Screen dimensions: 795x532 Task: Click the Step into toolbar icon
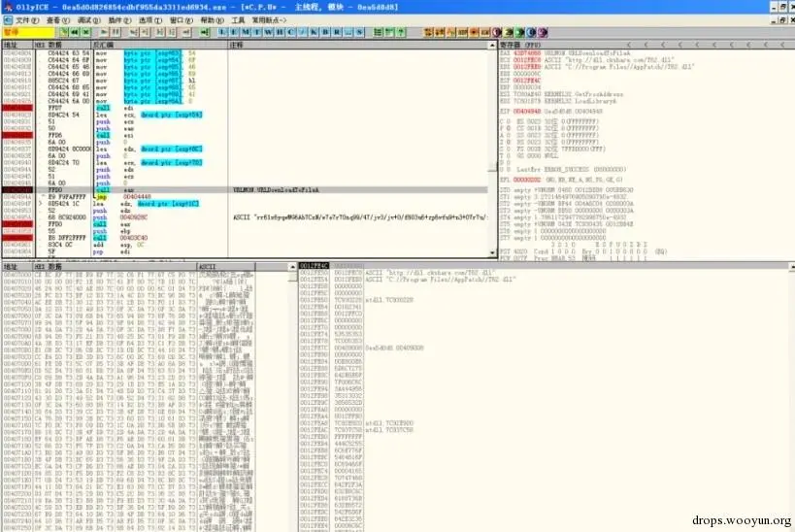coord(133,32)
